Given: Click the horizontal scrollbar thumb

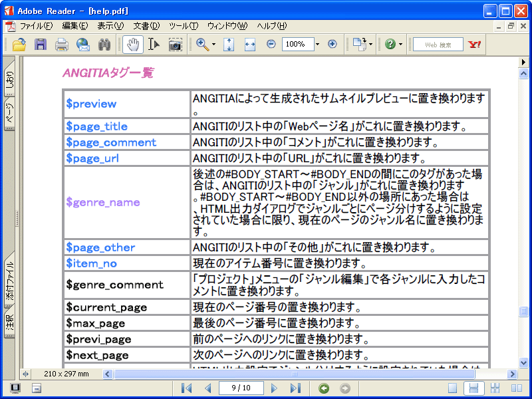Looking at the screenshot, I should point(295,374).
